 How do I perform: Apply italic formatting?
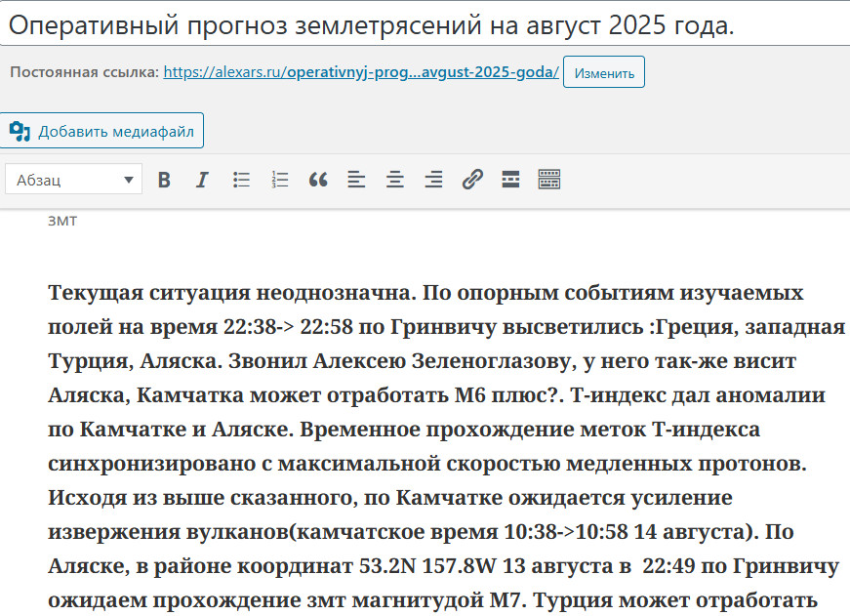(x=202, y=180)
